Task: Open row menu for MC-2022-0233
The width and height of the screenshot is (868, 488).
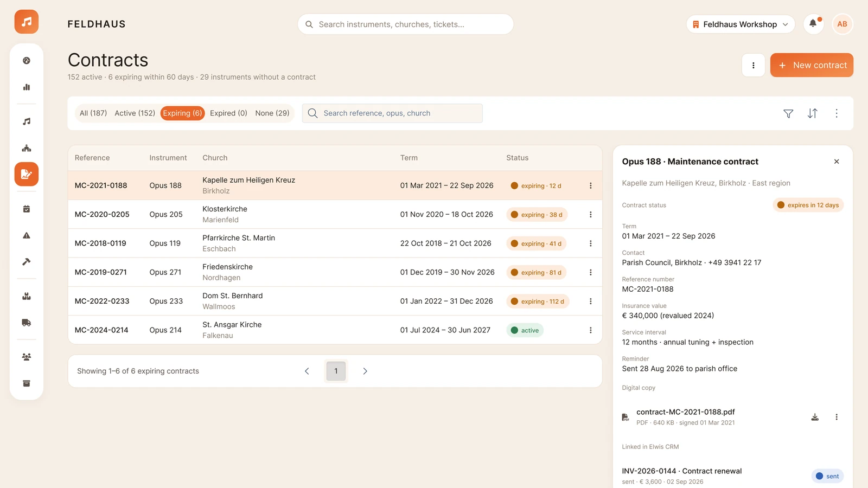Action: (590, 301)
